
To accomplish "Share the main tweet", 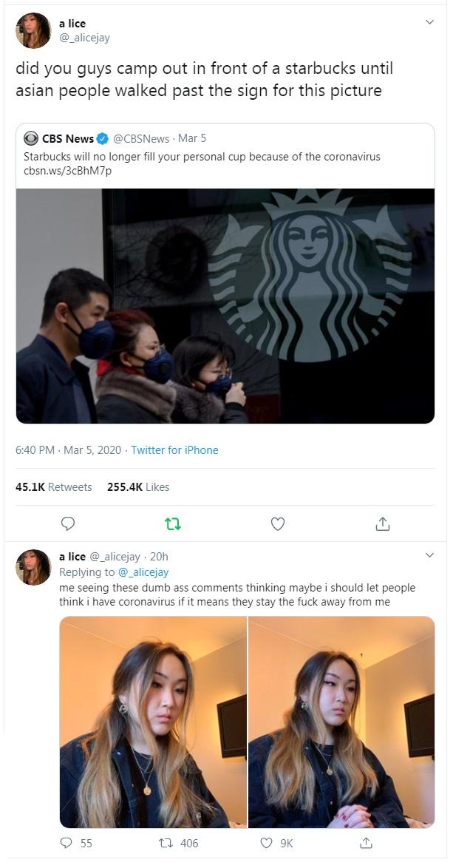I will 382,523.
